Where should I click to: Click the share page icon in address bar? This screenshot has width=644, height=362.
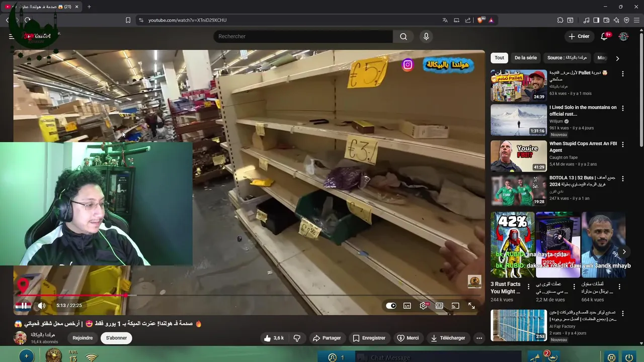pos(468,20)
